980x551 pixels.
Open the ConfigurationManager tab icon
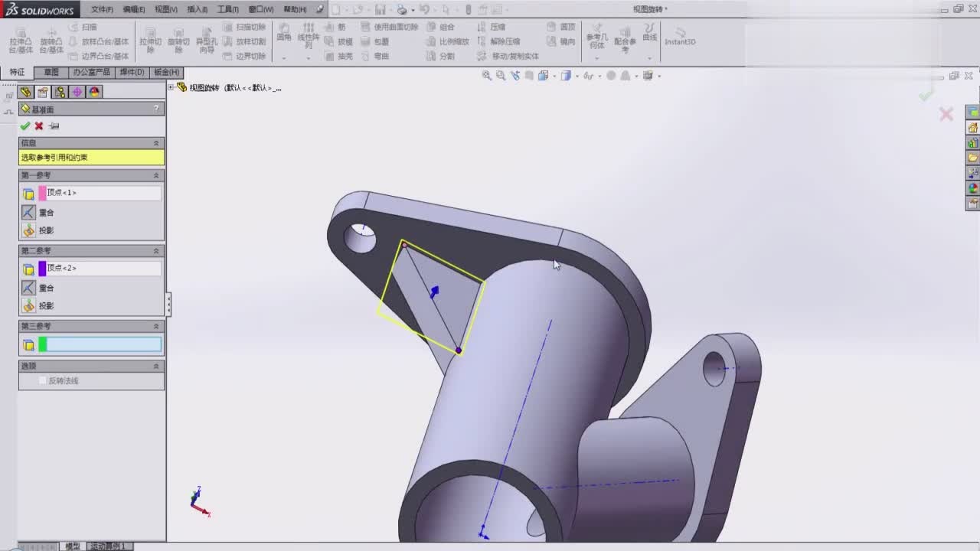60,92
